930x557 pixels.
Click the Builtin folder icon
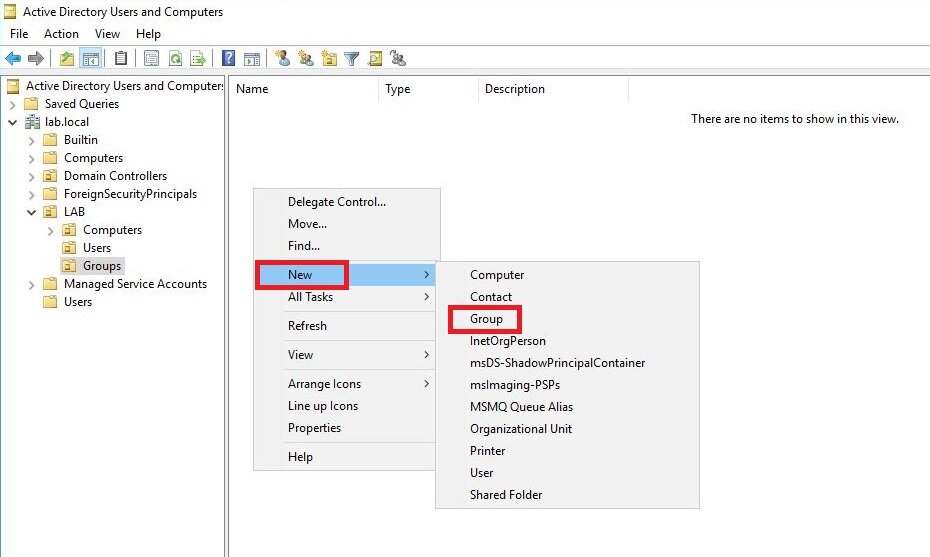(50, 140)
